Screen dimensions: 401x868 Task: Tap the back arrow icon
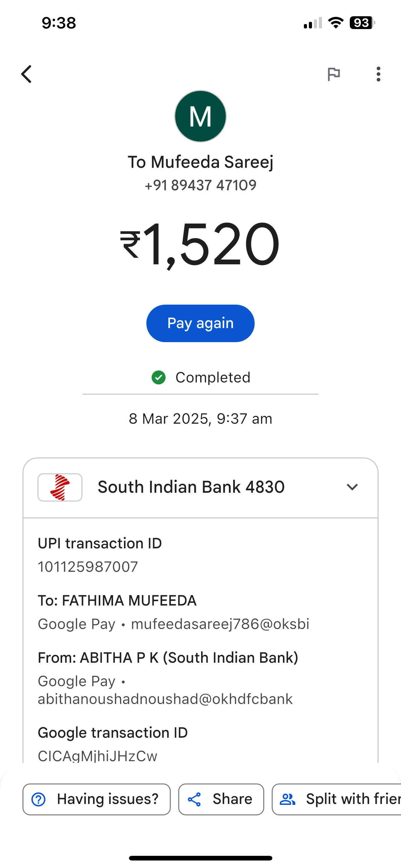click(26, 74)
